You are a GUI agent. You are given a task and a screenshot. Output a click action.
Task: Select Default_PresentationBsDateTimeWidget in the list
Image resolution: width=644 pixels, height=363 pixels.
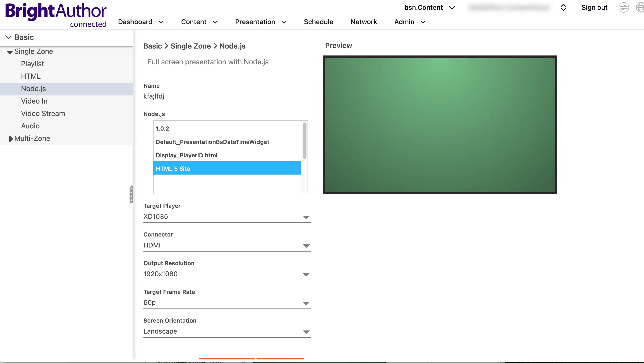coord(227,142)
